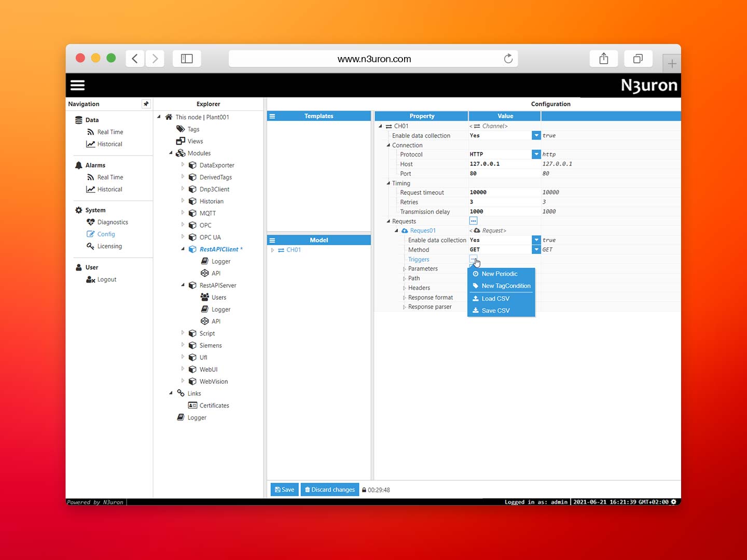Click the Tags icon in Explorer
747x560 pixels.
click(181, 129)
